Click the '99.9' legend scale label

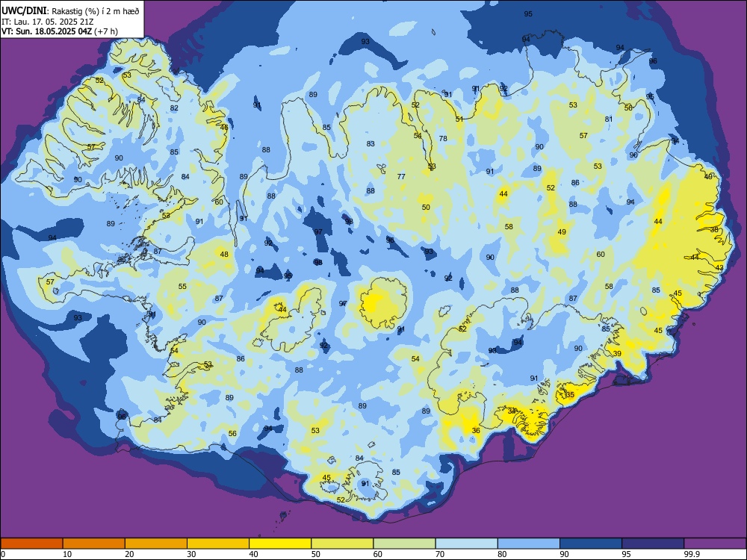692,554
